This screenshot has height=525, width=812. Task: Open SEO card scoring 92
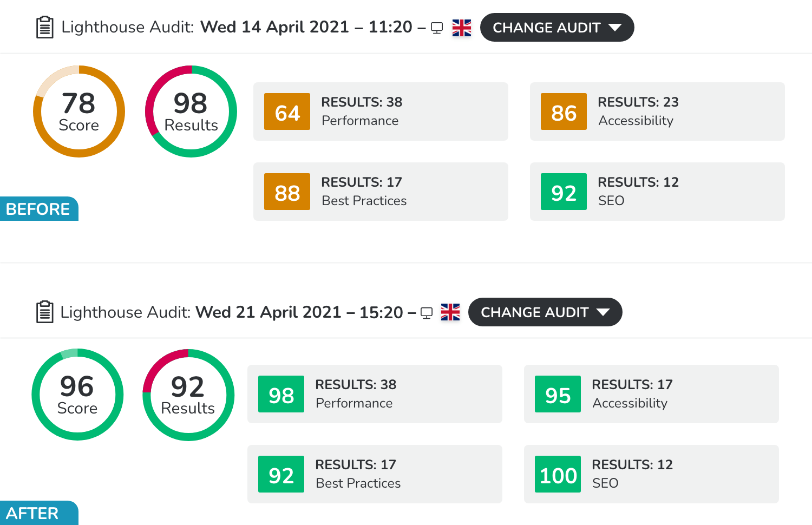point(657,192)
